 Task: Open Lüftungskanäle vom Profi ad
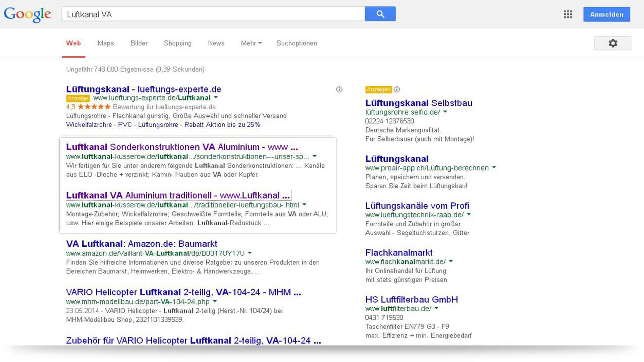click(x=417, y=206)
